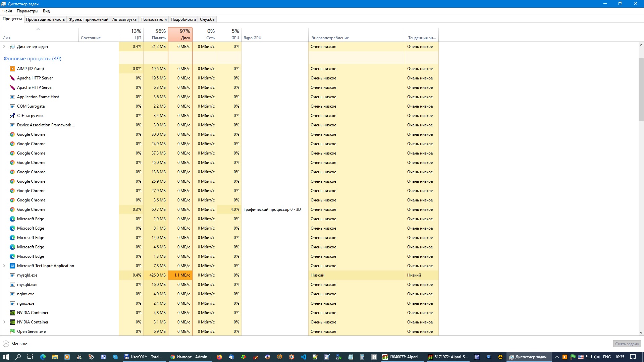
Task: Open Microsoft Edge from the taskbar
Action: click(43, 357)
